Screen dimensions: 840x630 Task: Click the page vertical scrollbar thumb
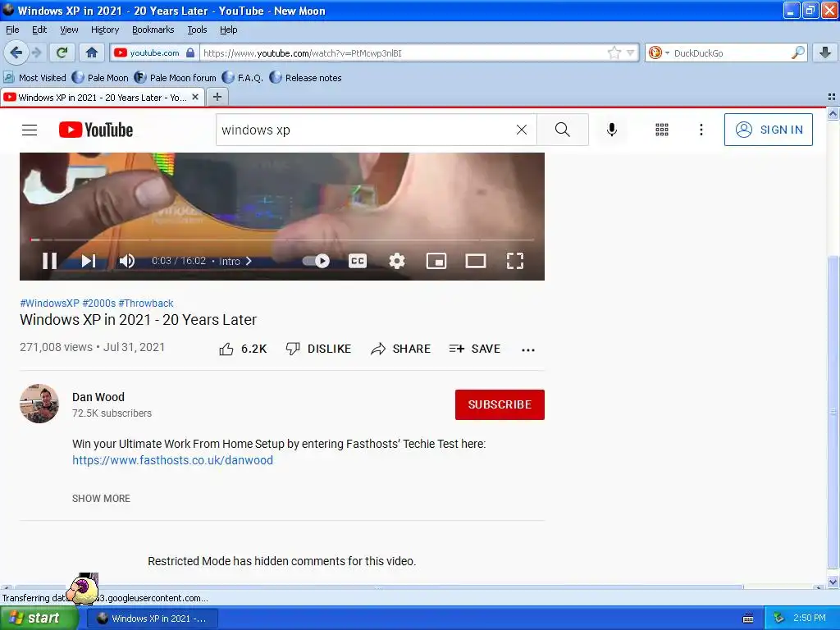[833, 412]
